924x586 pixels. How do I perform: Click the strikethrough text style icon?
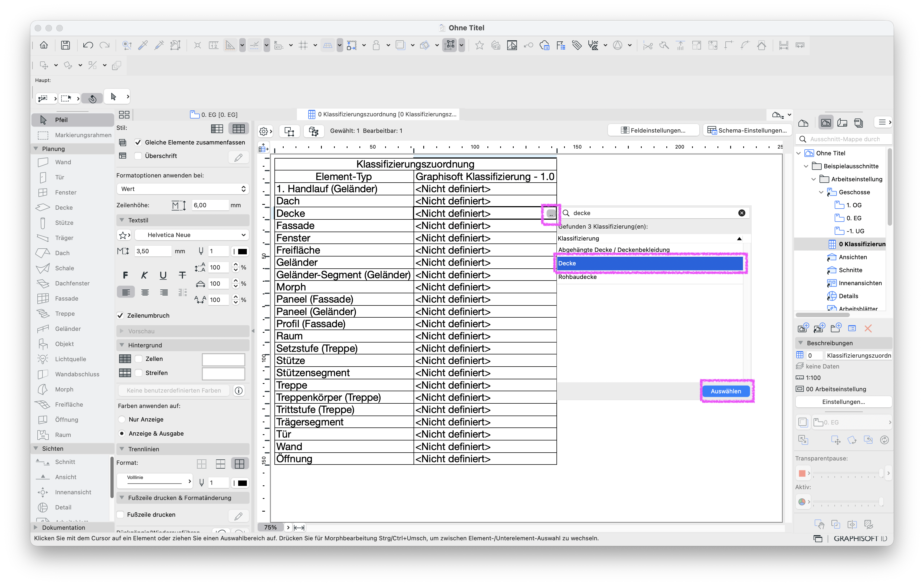182,275
